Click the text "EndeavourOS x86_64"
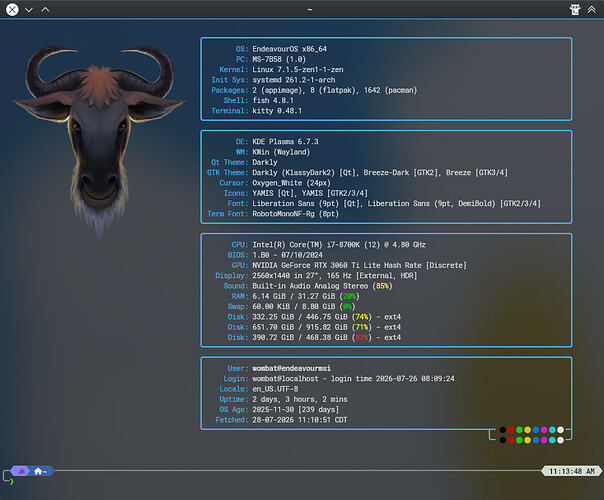This screenshot has width=604, height=500. pos(289,49)
